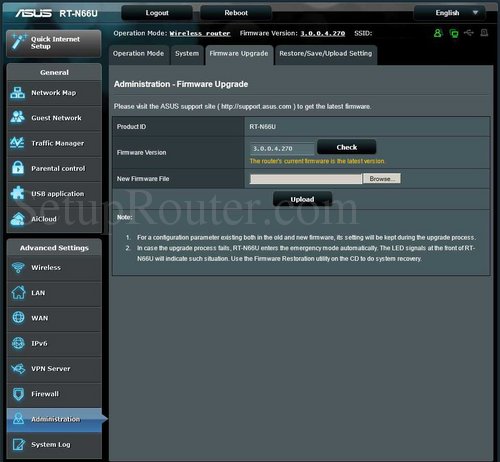The image size is (500, 462).
Task: Click the Wireless signal icon
Action: 18,267
